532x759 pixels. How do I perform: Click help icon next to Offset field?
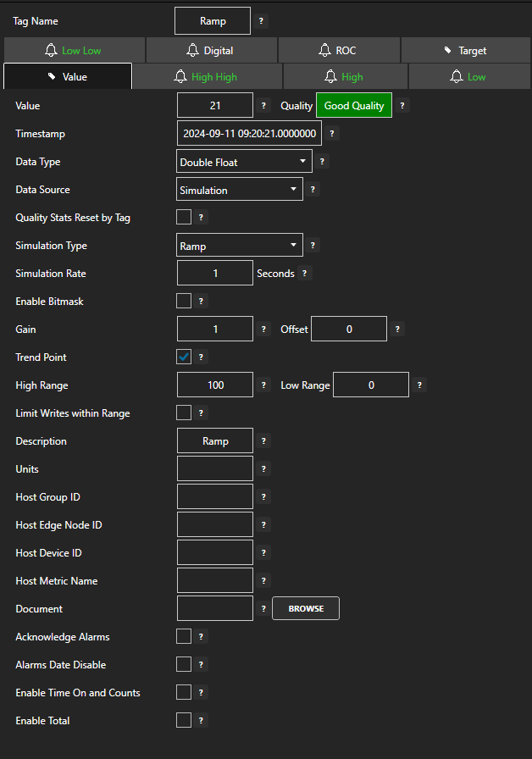coord(397,330)
